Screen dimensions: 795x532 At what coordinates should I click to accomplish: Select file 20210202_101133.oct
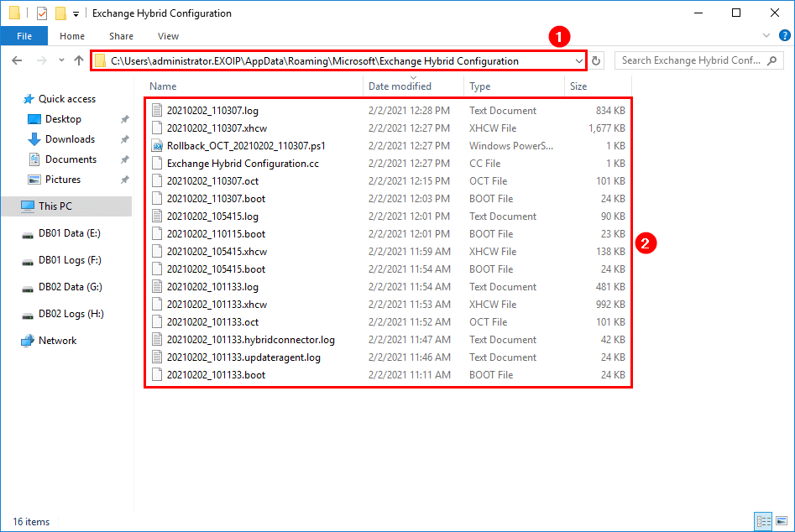[212, 322]
